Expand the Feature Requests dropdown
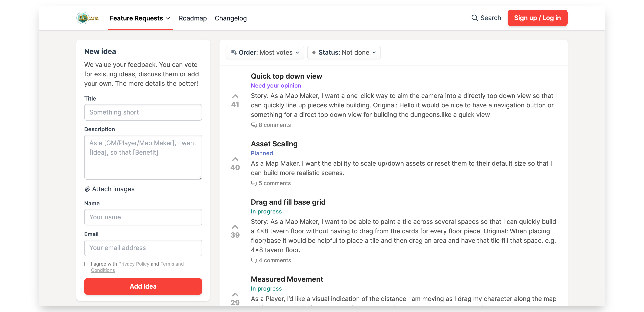The width and height of the screenshot is (644, 312). (140, 18)
